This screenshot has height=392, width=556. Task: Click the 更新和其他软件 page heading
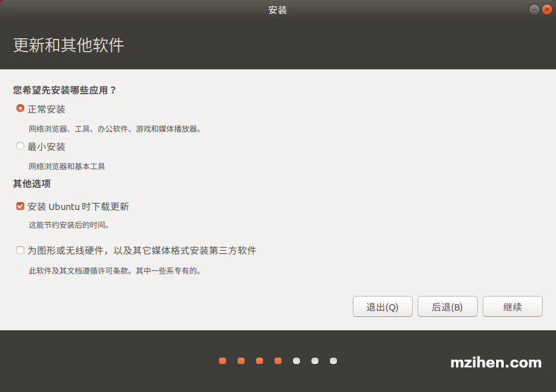point(69,45)
